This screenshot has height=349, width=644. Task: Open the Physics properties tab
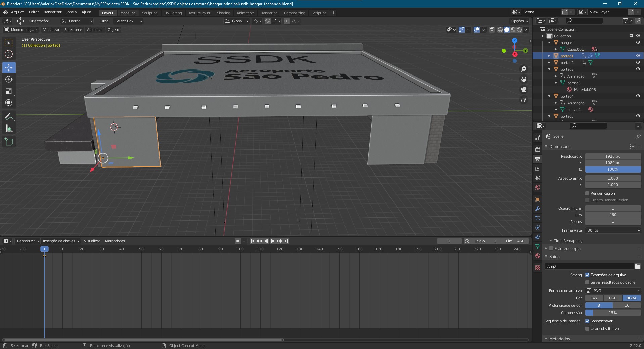point(538,228)
